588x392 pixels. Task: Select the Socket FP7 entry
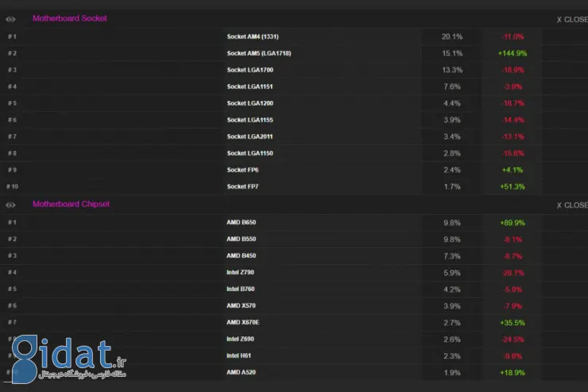pyautogui.click(x=244, y=186)
